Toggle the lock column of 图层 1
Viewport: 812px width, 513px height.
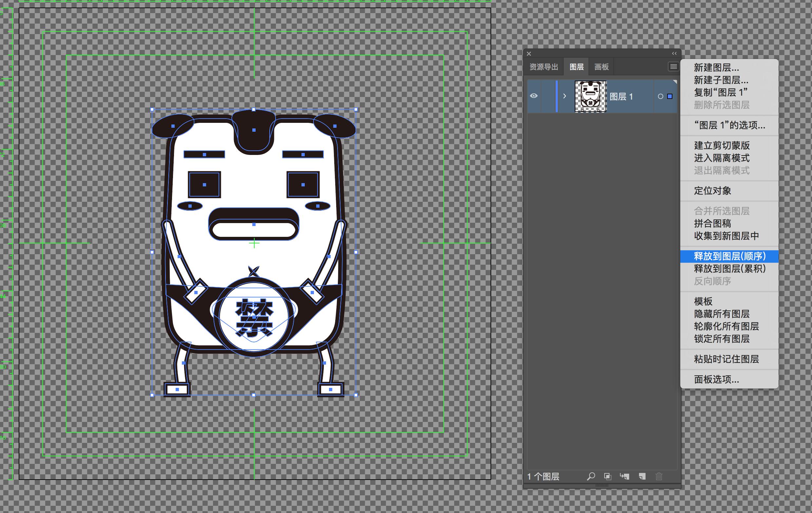click(548, 96)
